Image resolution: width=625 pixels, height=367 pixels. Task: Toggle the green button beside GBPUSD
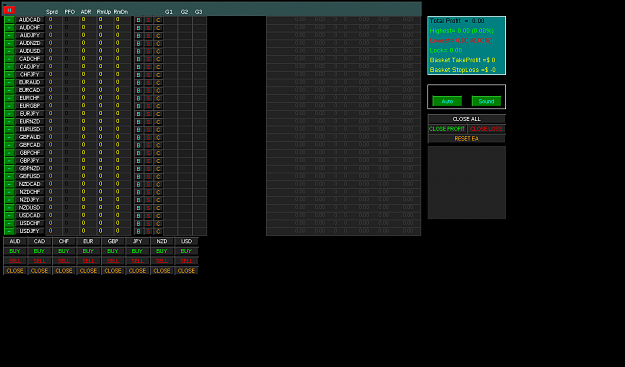coord(9,177)
